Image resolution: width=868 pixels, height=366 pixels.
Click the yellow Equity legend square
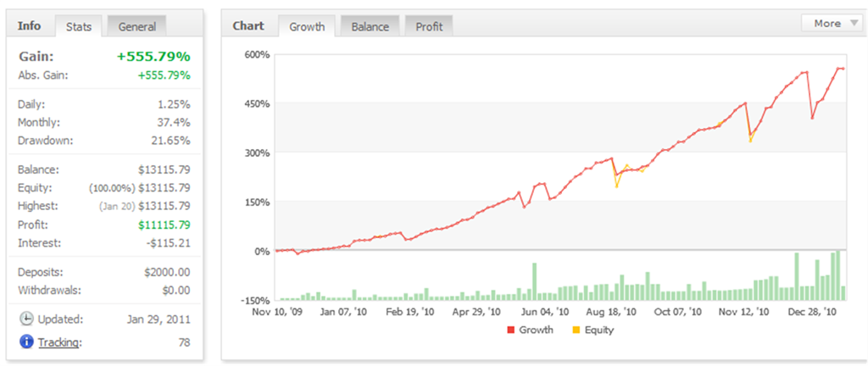576,330
